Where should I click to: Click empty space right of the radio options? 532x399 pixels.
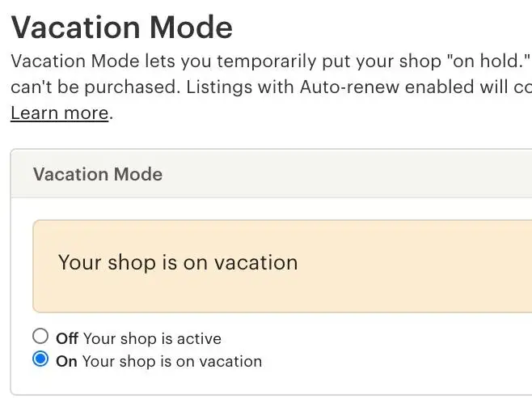click(x=404, y=350)
